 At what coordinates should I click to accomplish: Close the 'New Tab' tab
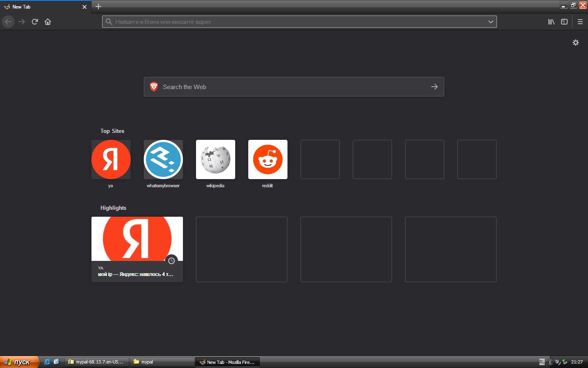coord(85,7)
